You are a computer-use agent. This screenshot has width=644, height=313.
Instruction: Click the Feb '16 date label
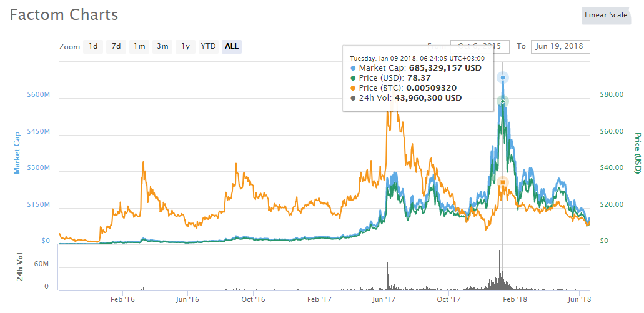coord(123,299)
